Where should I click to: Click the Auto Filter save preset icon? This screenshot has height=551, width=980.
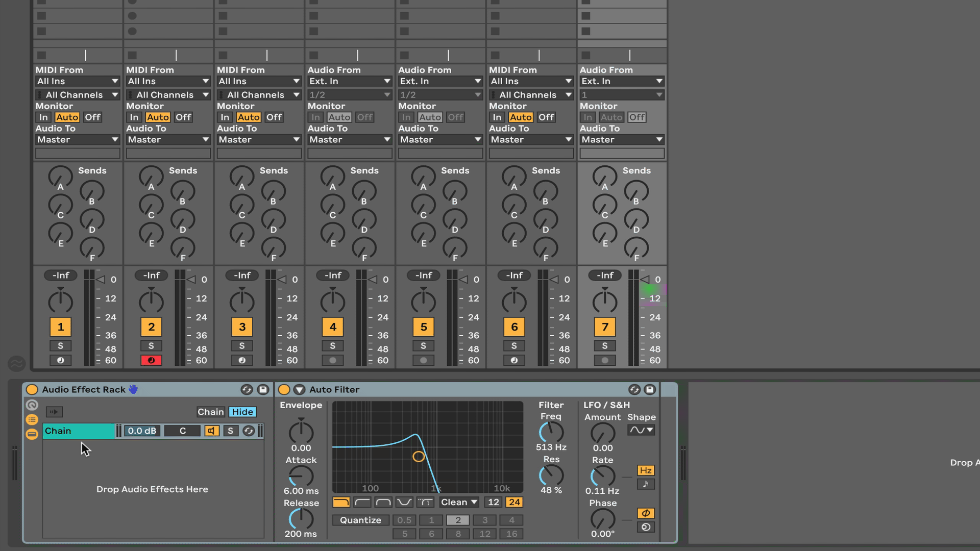(x=650, y=390)
